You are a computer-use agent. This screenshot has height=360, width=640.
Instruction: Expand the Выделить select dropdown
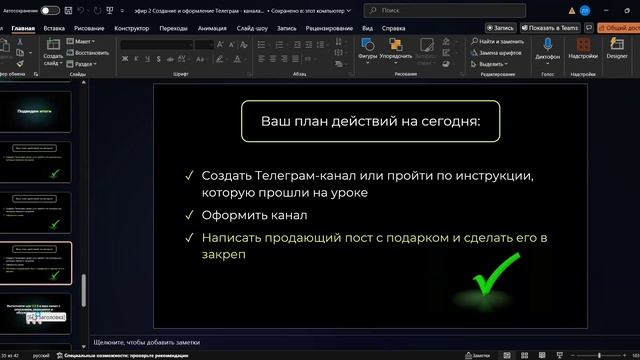[489, 64]
